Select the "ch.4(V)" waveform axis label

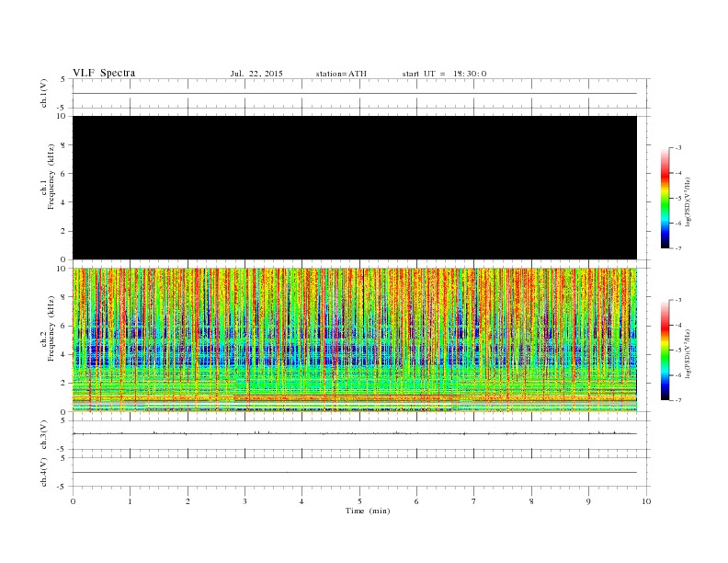point(44,472)
